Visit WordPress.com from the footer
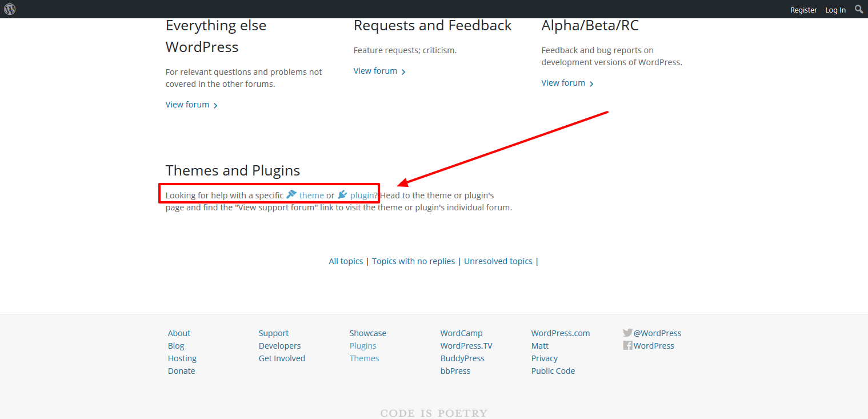Viewport: 868px width, 419px height. 561,333
